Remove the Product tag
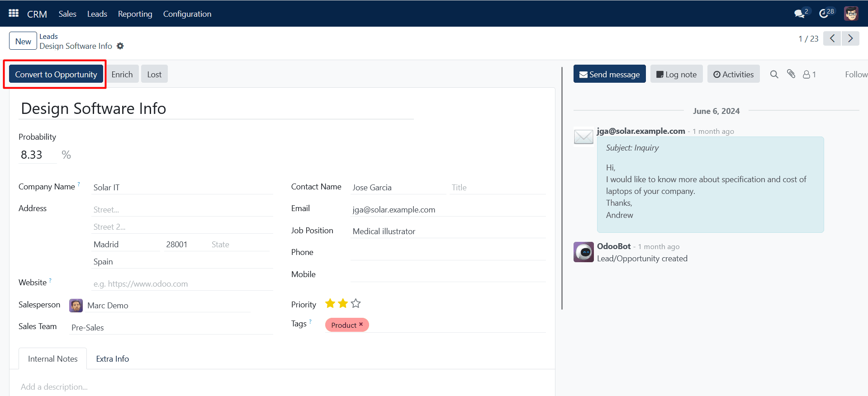 tap(361, 325)
